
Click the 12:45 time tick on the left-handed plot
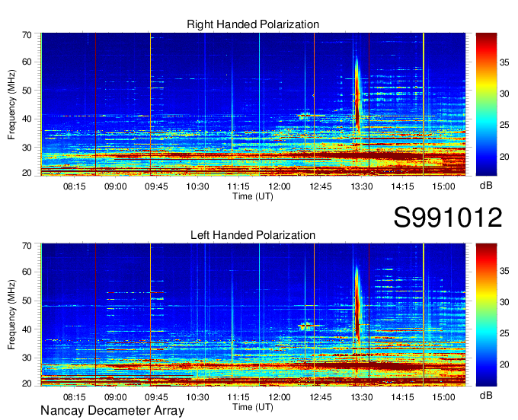(x=321, y=397)
